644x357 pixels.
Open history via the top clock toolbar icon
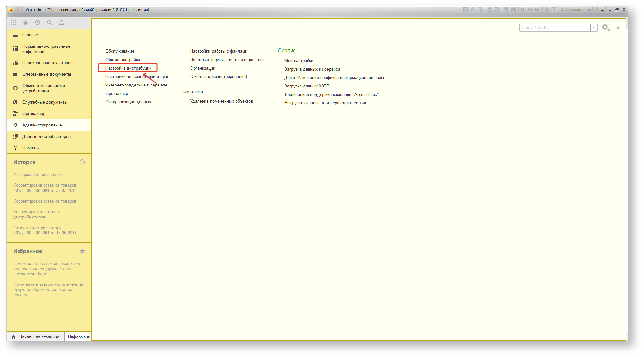pyautogui.click(x=37, y=22)
